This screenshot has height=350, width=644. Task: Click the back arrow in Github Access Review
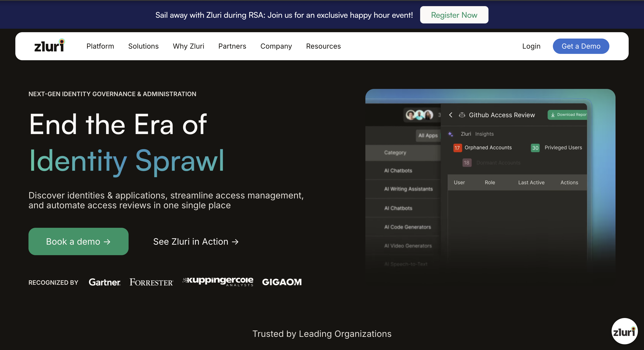tap(451, 115)
